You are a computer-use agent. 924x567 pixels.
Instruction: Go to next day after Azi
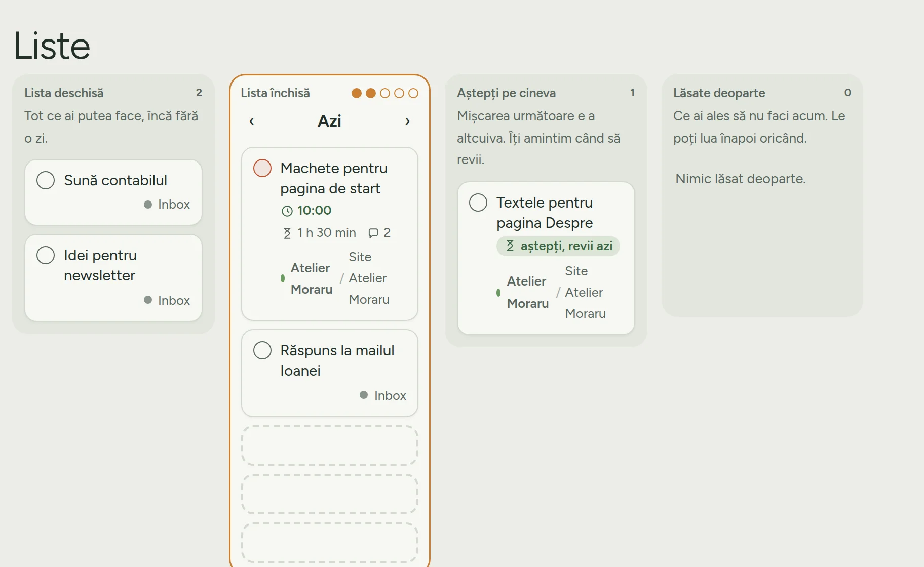coord(407,121)
